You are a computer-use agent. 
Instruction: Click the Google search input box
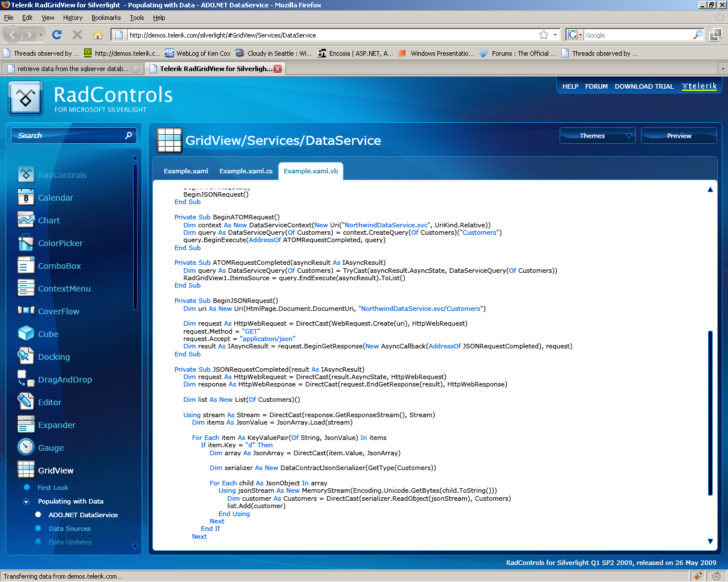tap(638, 35)
